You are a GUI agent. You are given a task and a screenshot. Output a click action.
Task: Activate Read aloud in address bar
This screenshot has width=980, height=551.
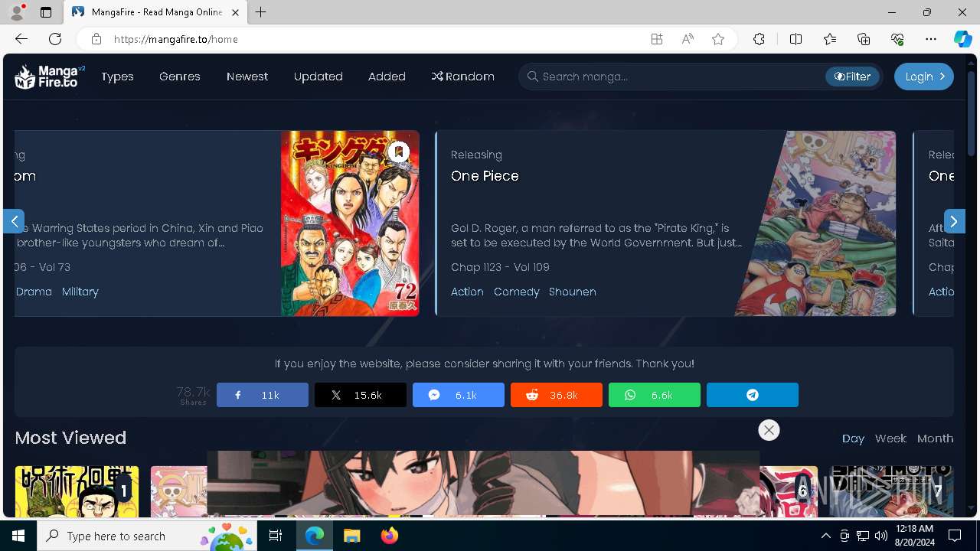click(688, 39)
